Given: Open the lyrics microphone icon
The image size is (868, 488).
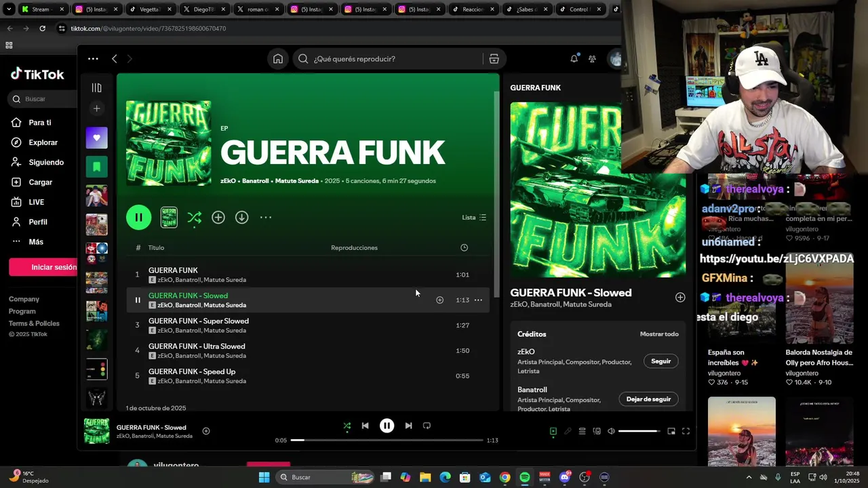Looking at the screenshot, I should 568,431.
